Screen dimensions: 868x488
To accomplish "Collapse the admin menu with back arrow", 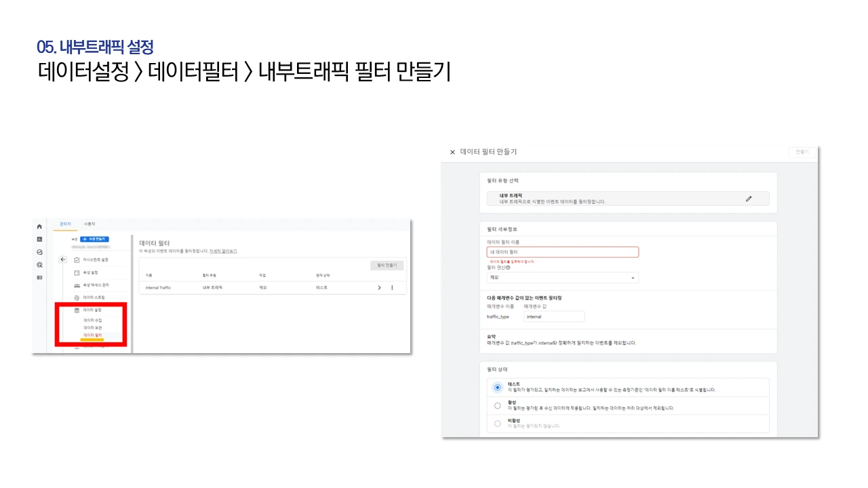I will tap(62, 258).
